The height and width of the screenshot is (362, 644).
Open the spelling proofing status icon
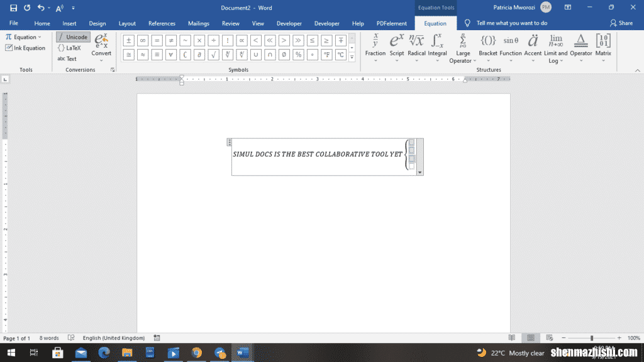click(x=71, y=337)
